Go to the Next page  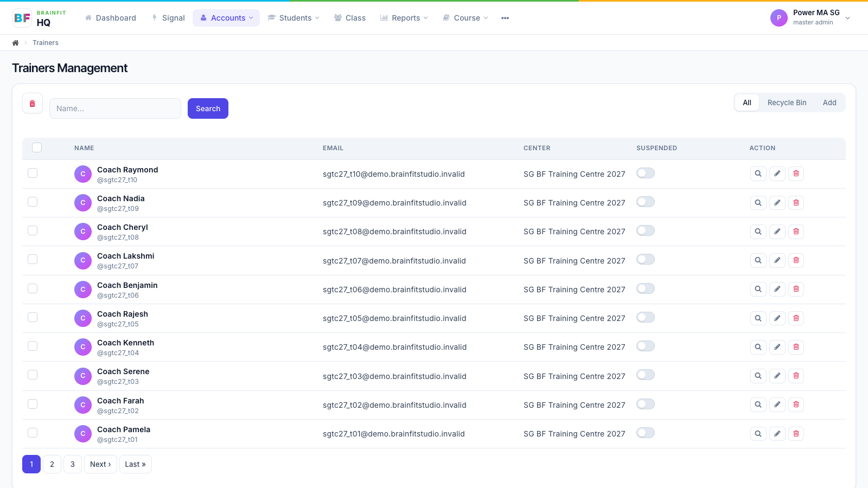tap(100, 464)
